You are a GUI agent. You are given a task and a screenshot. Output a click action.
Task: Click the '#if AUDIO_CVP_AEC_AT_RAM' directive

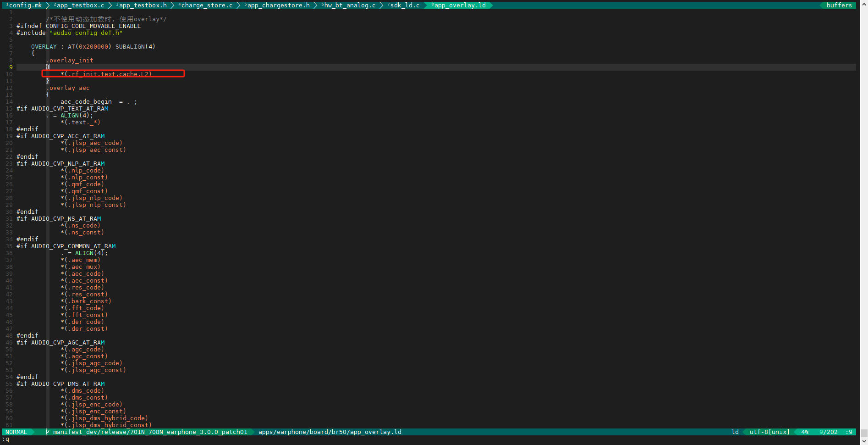click(x=60, y=136)
